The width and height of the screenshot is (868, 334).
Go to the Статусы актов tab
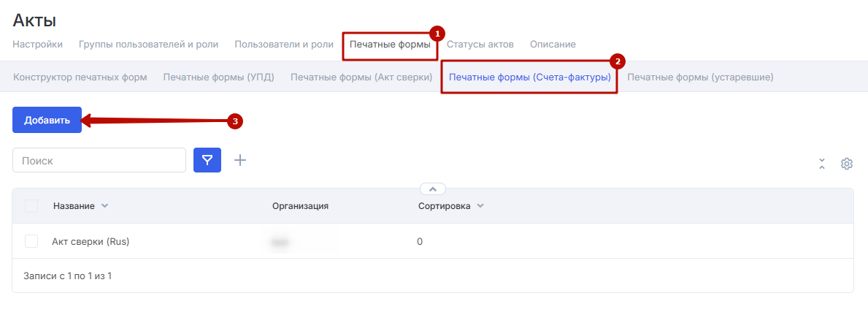(480, 44)
